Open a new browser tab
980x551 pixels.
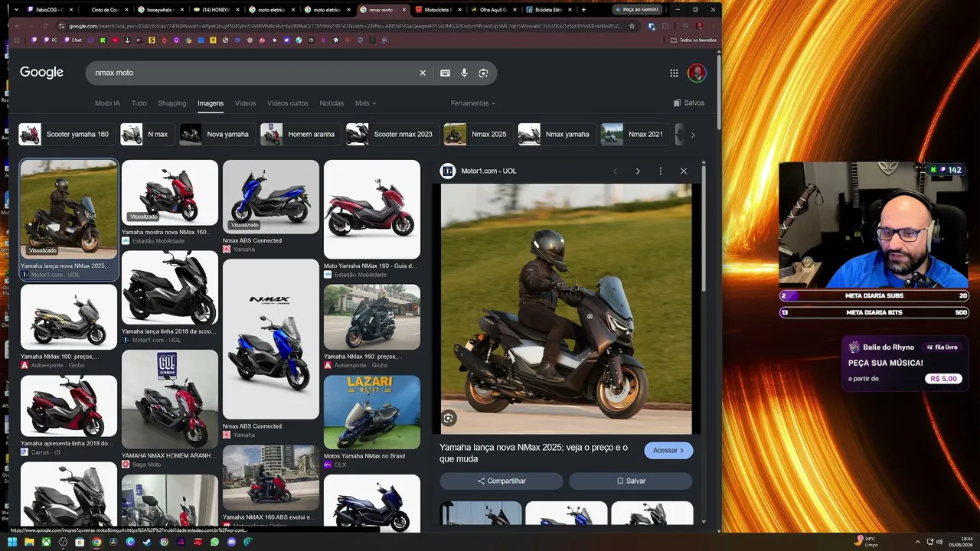point(583,10)
